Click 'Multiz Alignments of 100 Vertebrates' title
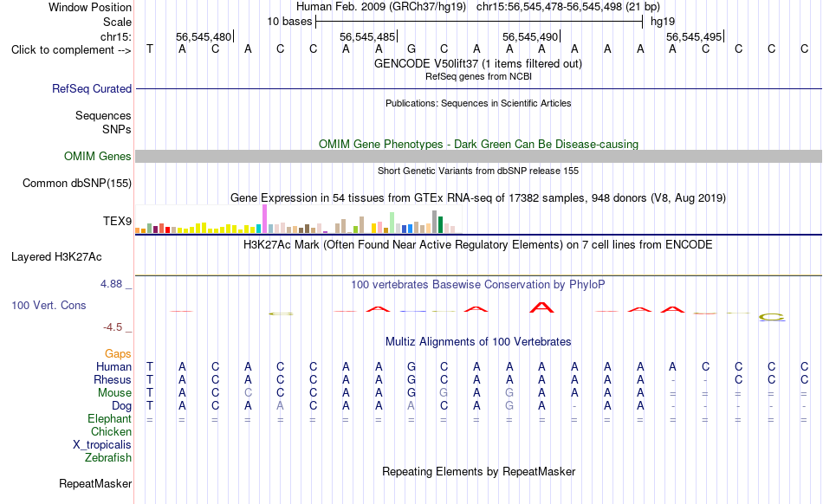823x504 pixels. pyautogui.click(x=478, y=342)
